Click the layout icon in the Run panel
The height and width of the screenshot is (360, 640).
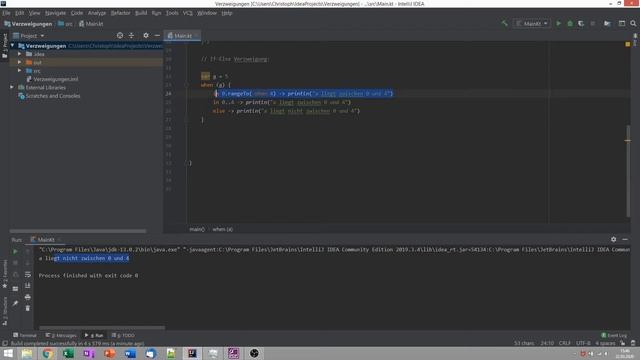pyautogui.click(x=15, y=289)
